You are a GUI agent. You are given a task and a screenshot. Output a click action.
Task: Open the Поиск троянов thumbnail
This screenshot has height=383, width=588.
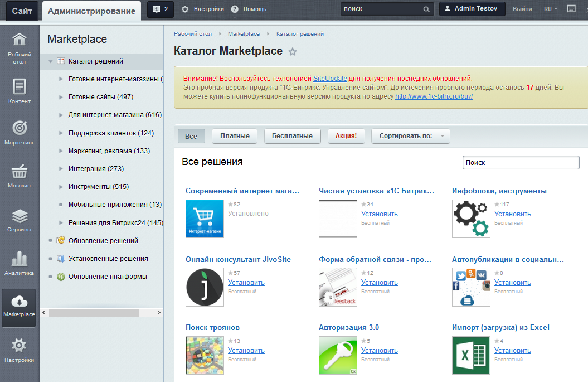[x=205, y=355]
